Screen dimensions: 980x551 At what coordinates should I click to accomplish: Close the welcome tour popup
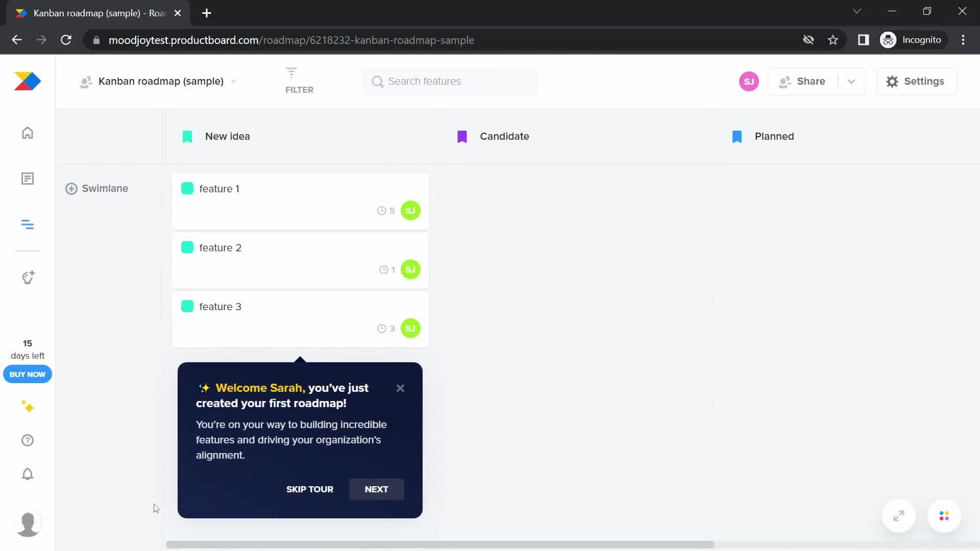pos(401,388)
